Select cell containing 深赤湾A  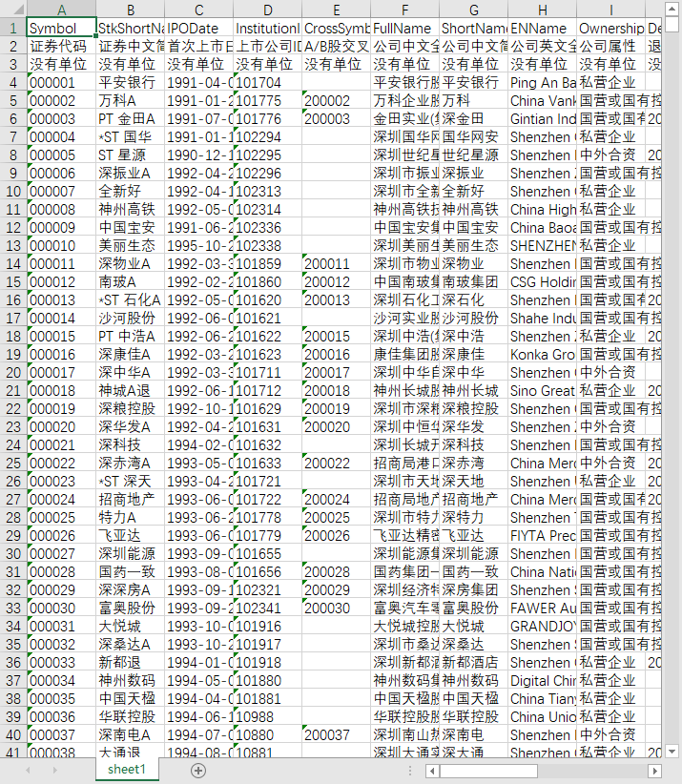[x=131, y=463]
